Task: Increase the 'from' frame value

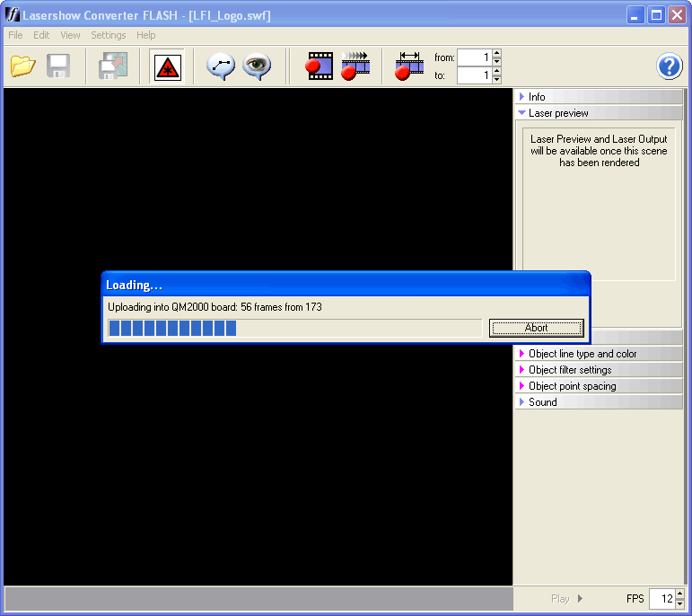Action: (497, 54)
